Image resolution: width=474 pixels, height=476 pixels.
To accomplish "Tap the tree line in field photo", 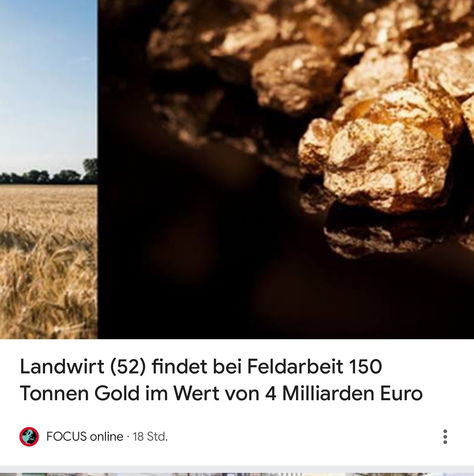I will pyautogui.click(x=49, y=174).
